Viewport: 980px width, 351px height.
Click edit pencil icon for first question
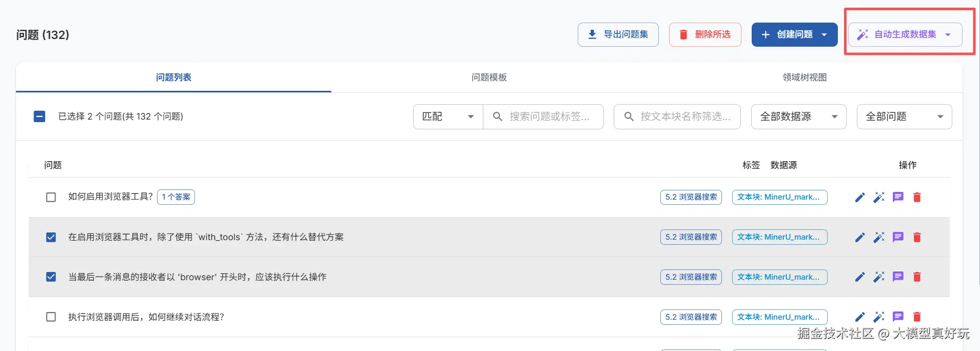pyautogui.click(x=860, y=198)
